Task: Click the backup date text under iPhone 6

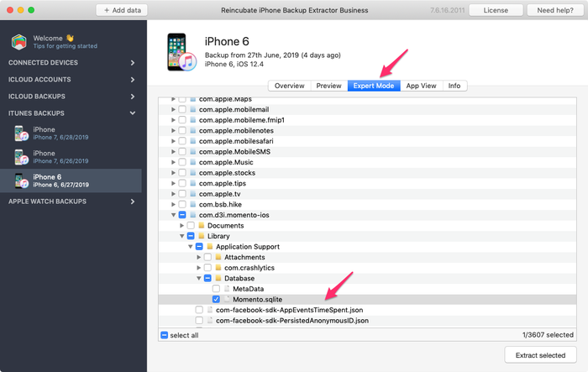Action: point(273,55)
